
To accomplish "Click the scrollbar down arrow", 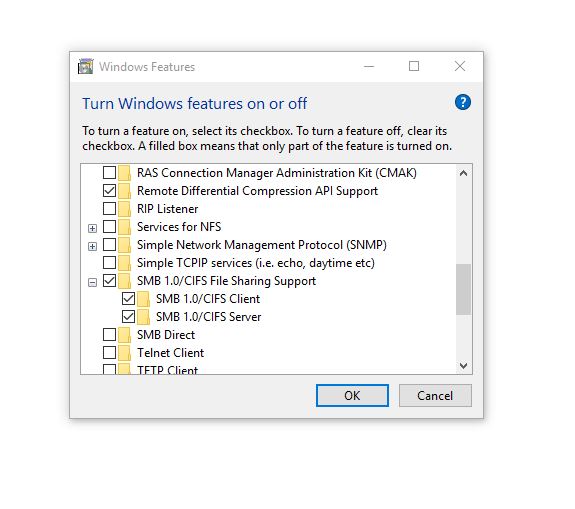I will coord(463,366).
